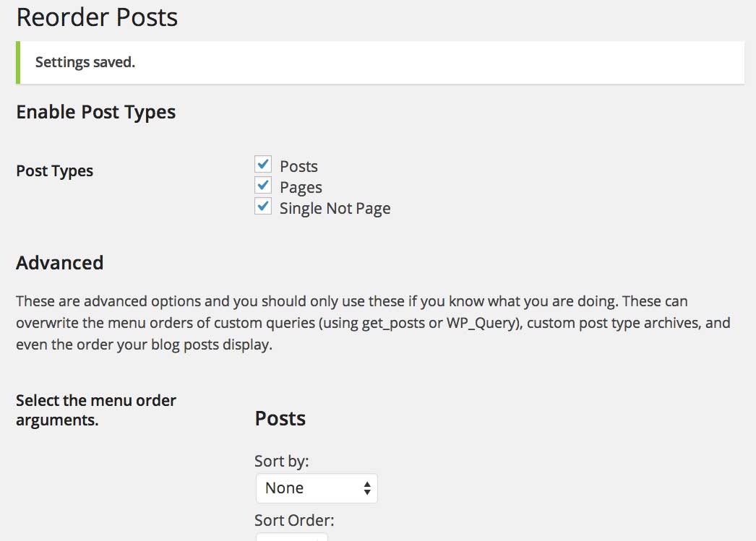Open the Sort by dropdown set to None
Viewport: 756px width, 541px height.
point(317,488)
